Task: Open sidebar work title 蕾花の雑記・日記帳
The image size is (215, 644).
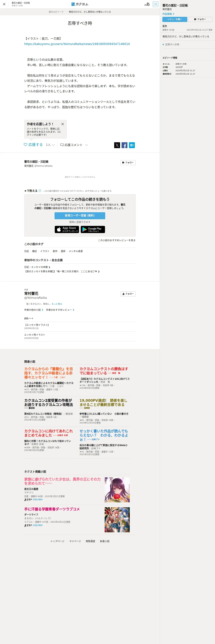Action: (175, 5)
